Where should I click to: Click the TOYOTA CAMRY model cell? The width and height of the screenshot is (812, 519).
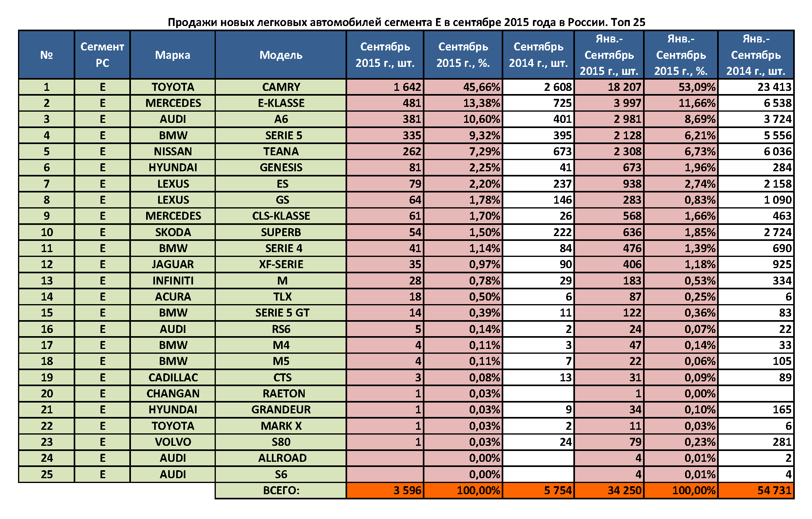pos(281,87)
